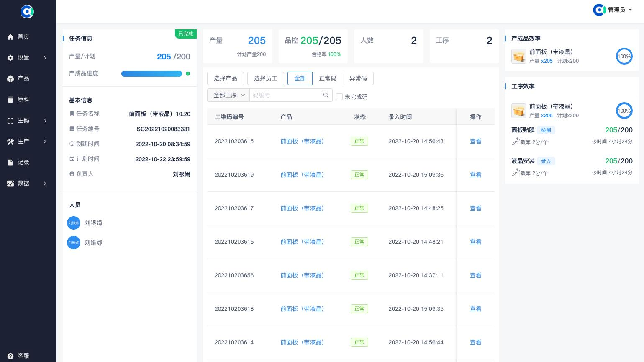644x362 pixels.
Task: Click timestamp 2022-10-20 15:09:35
Action: [416, 309]
